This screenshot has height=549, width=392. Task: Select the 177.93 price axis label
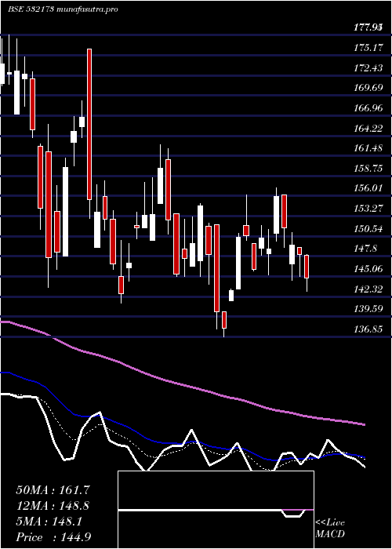[x=368, y=27]
